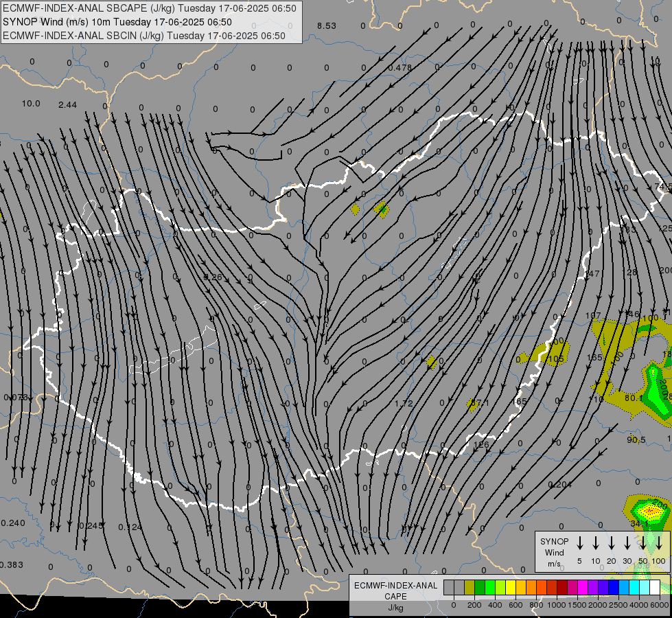Image resolution: width=672 pixels, height=618 pixels.
Task: Click the 0.240 value on the map
Action: tap(13, 523)
